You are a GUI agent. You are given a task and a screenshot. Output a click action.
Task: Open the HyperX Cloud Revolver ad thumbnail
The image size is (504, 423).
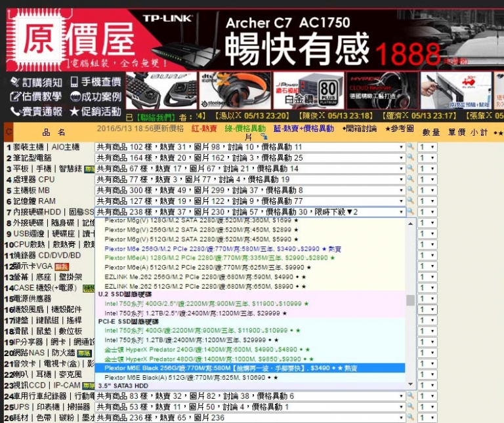pos(383,91)
